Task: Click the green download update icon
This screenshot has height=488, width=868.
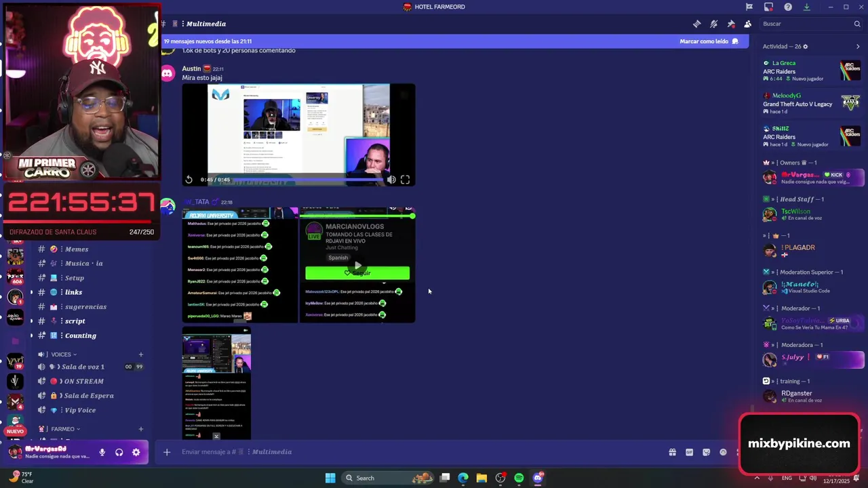Action: (806, 7)
